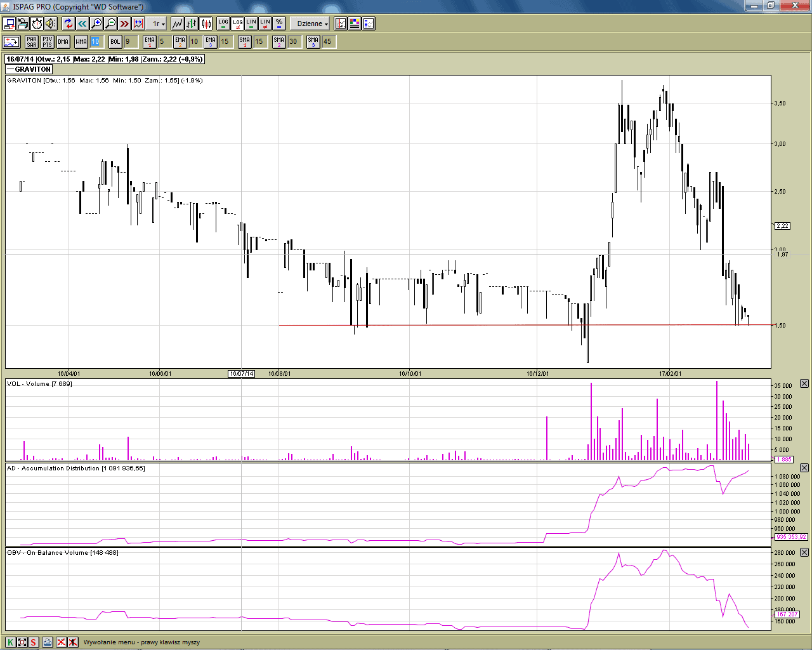Screen dimensions: 812x650
Task: Click the zoom in magnifier icon
Action: click(x=96, y=23)
